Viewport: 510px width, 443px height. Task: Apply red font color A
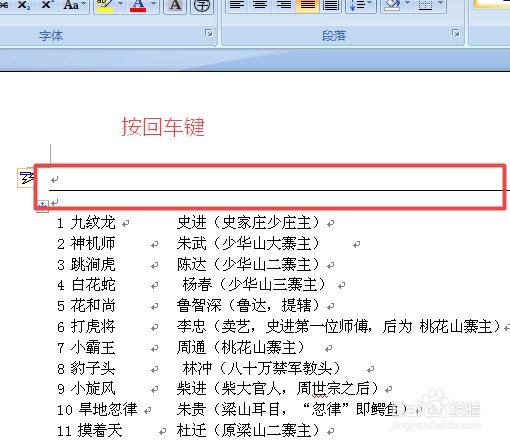[x=138, y=5]
